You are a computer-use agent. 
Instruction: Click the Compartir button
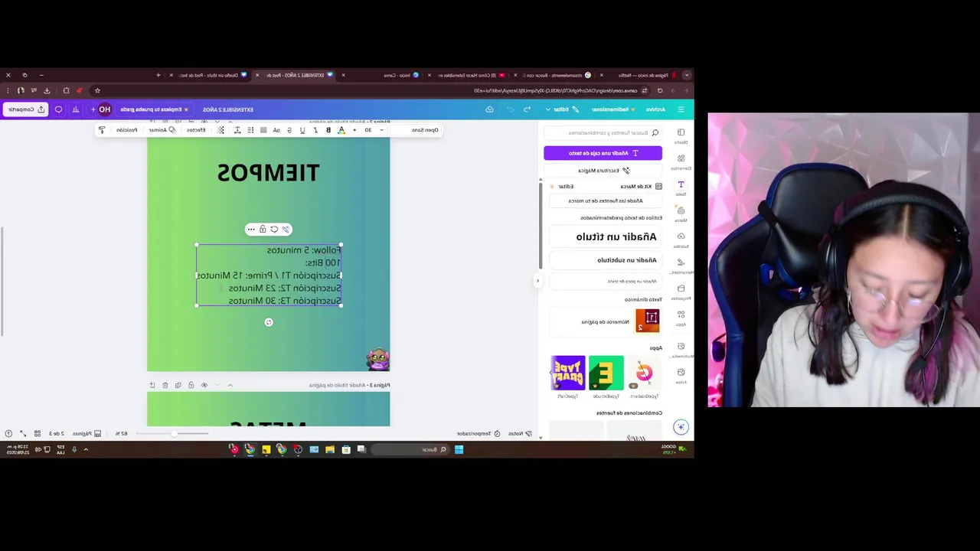[25, 109]
